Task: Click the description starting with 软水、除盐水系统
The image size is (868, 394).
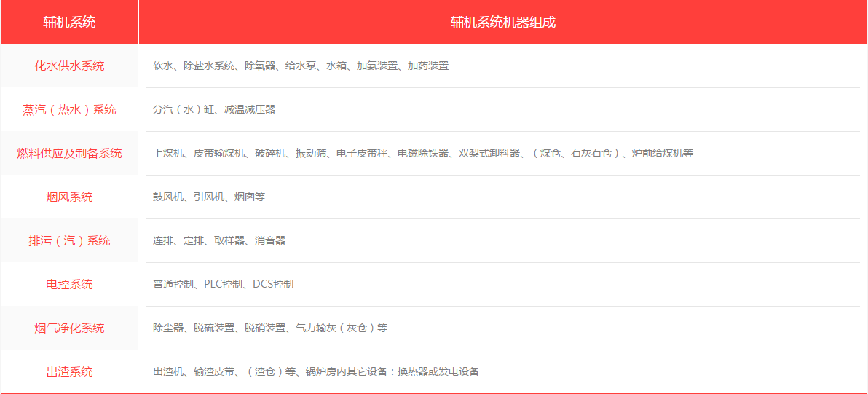Action: (x=300, y=66)
